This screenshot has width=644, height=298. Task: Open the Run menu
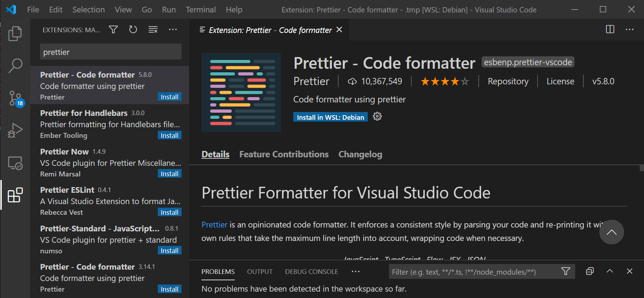point(169,10)
